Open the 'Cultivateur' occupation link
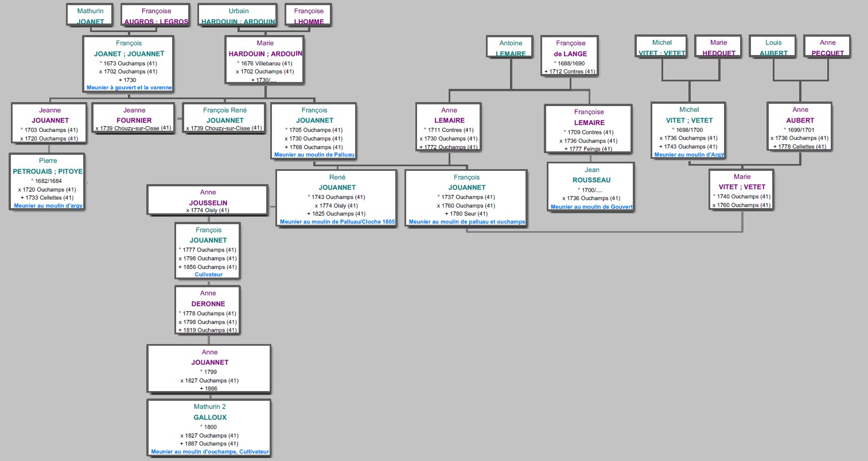 pyautogui.click(x=208, y=275)
